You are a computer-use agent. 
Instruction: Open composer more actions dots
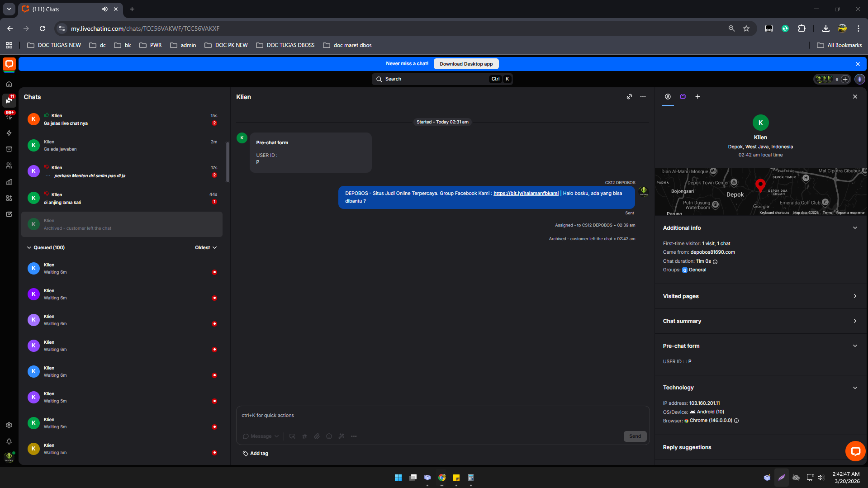354,436
